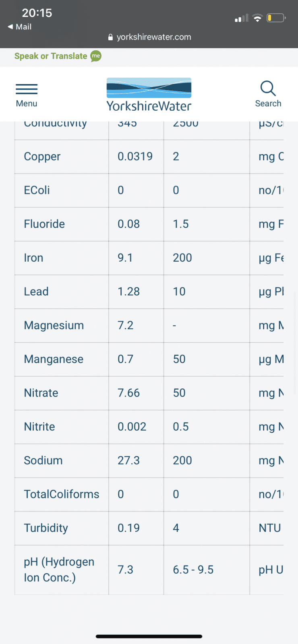Open the Speak or Translate link

pyautogui.click(x=51, y=56)
